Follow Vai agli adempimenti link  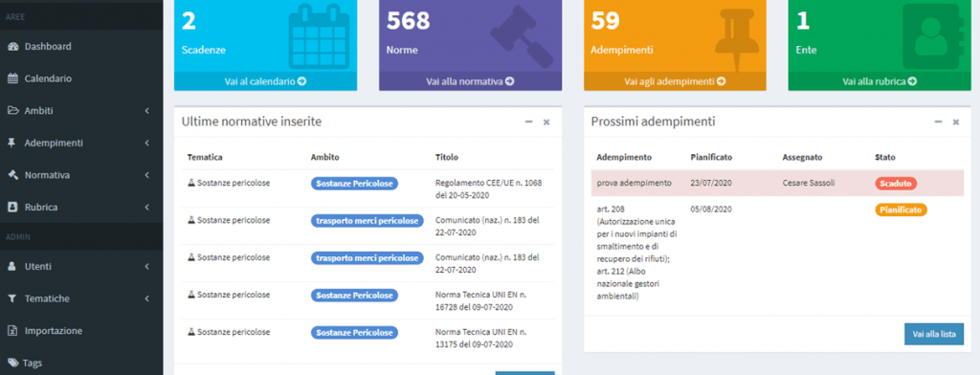675,81
